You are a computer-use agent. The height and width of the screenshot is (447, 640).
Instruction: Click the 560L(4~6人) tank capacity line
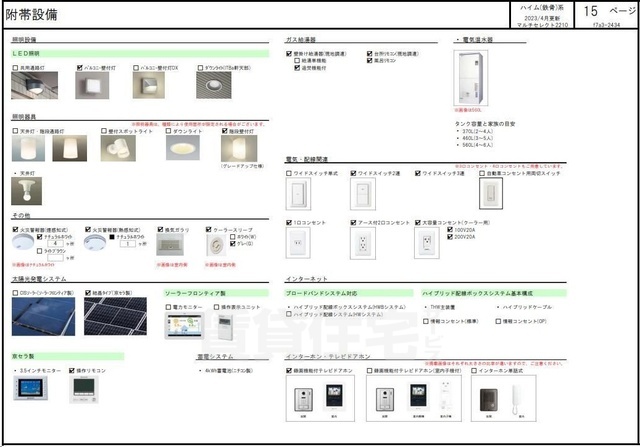[x=477, y=145]
